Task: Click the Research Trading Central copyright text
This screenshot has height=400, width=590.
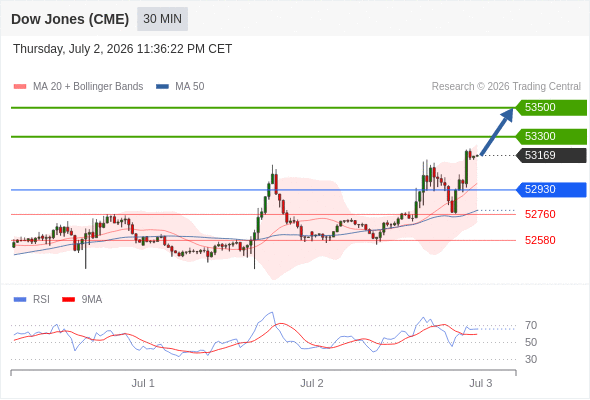Action: point(506,87)
